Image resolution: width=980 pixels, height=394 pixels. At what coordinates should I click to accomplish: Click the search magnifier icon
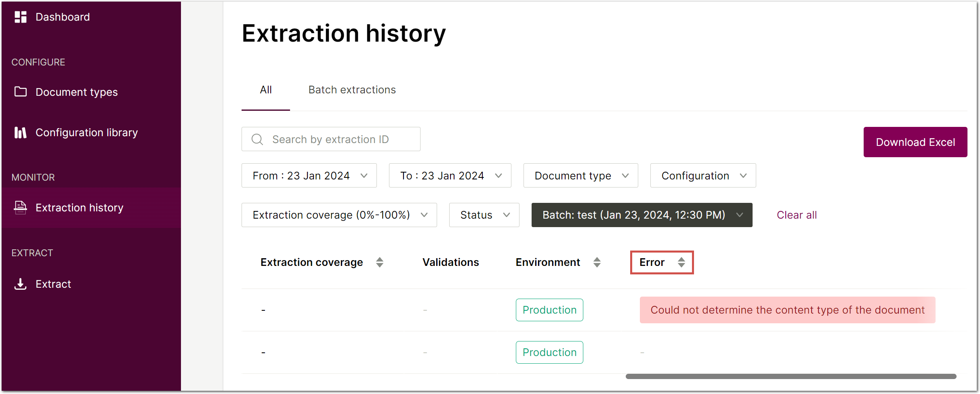(x=257, y=139)
